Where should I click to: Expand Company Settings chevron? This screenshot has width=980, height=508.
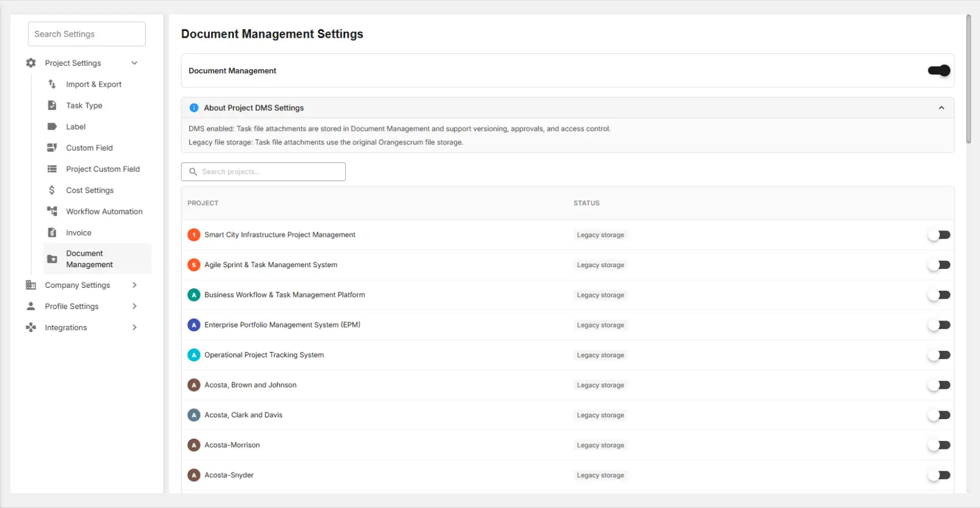click(x=134, y=285)
